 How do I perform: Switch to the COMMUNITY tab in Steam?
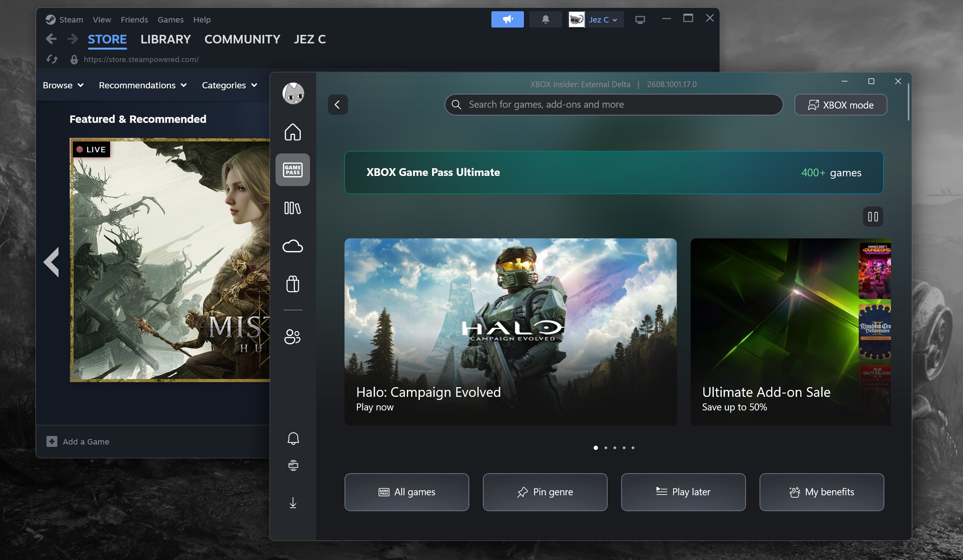242,39
